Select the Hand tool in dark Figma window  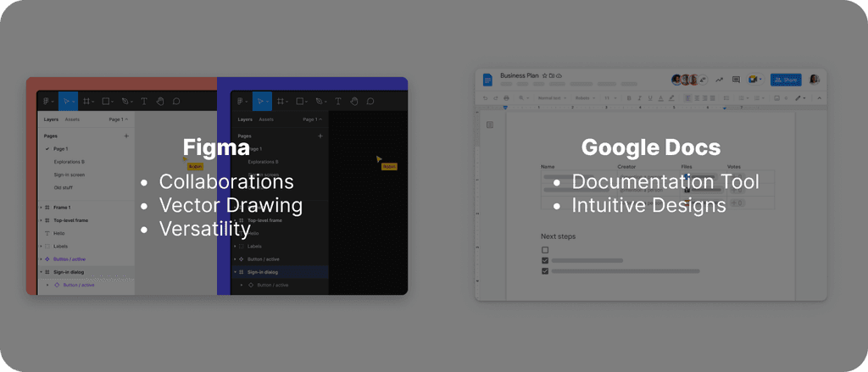click(x=354, y=102)
